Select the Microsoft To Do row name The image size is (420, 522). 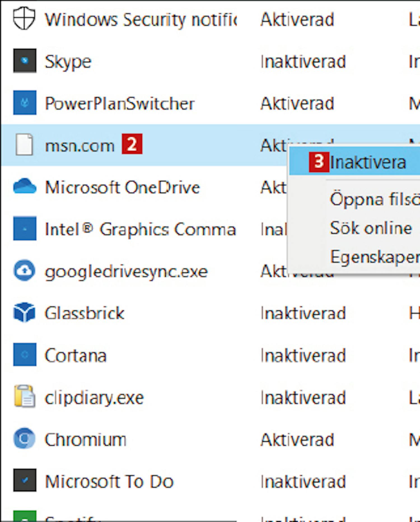point(109,481)
